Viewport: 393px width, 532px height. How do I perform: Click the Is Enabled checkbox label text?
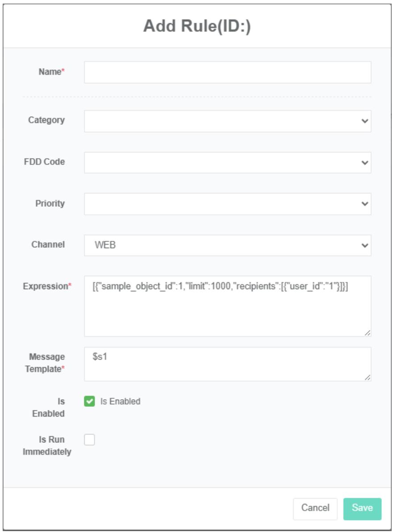click(x=120, y=401)
